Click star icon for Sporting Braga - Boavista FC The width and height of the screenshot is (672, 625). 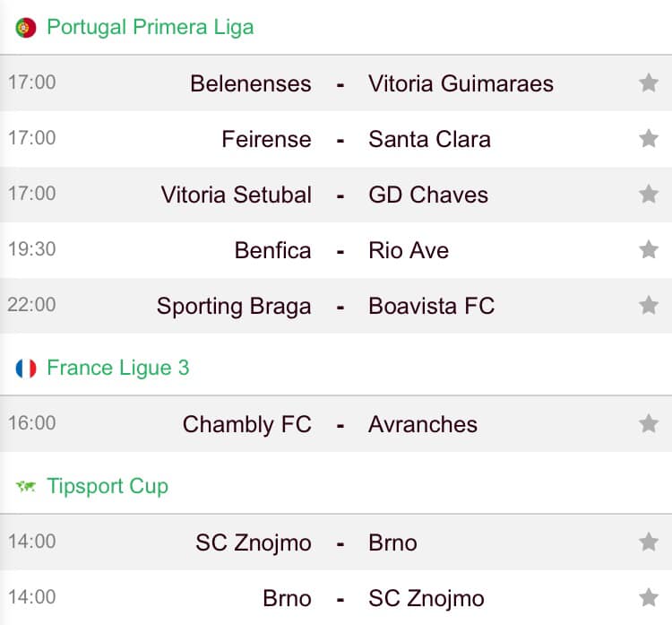pos(649,305)
